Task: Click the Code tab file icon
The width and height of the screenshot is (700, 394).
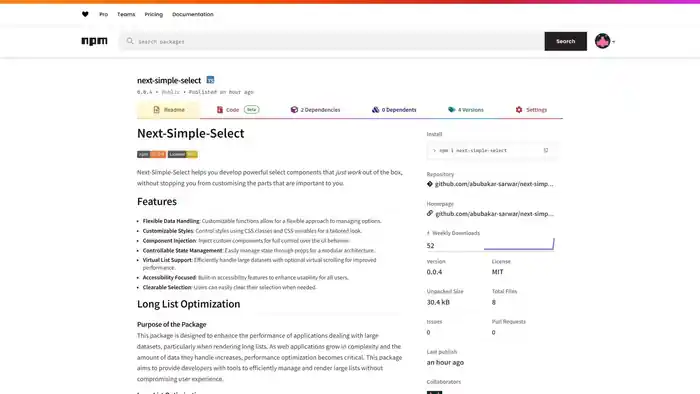Action: click(x=220, y=110)
